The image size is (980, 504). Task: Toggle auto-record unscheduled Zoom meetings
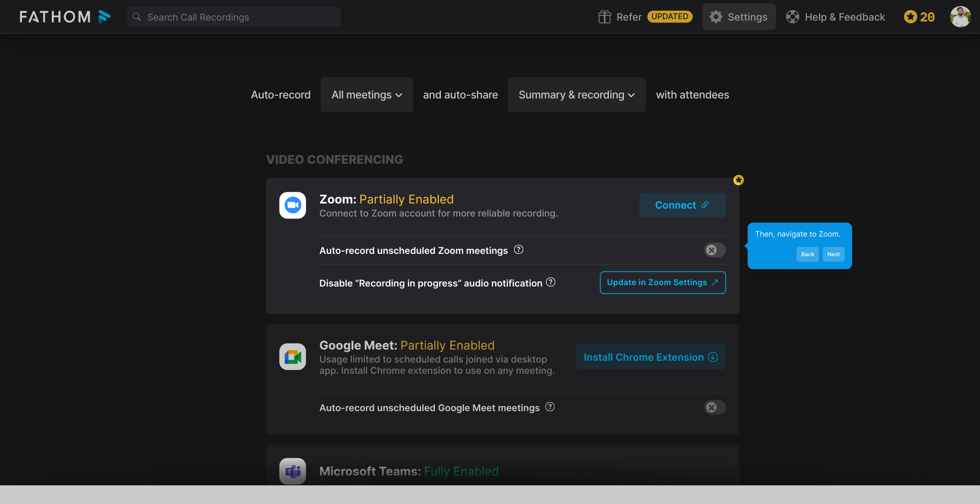(714, 250)
